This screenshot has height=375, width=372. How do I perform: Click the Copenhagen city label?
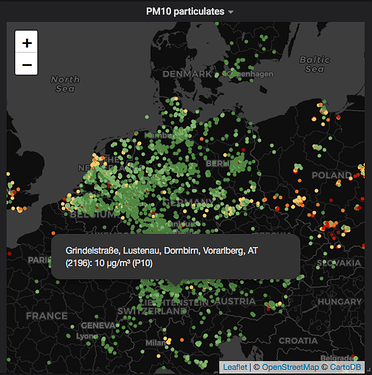click(250, 74)
